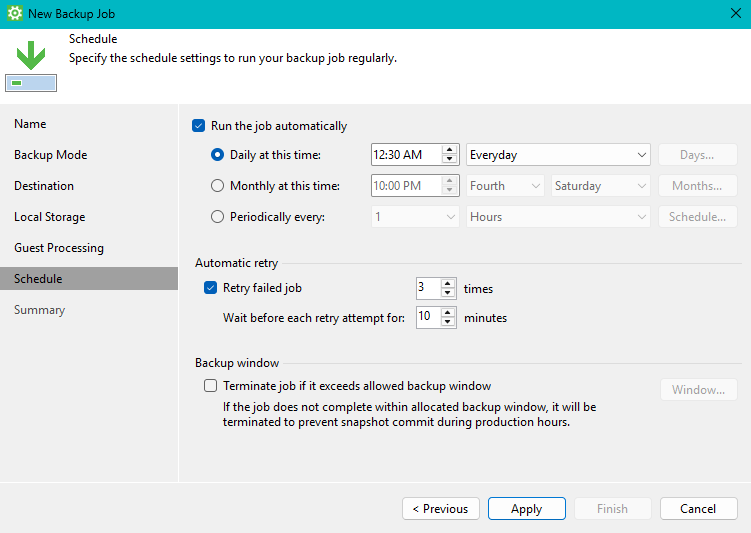Expand the Everyday dropdown

(x=641, y=155)
